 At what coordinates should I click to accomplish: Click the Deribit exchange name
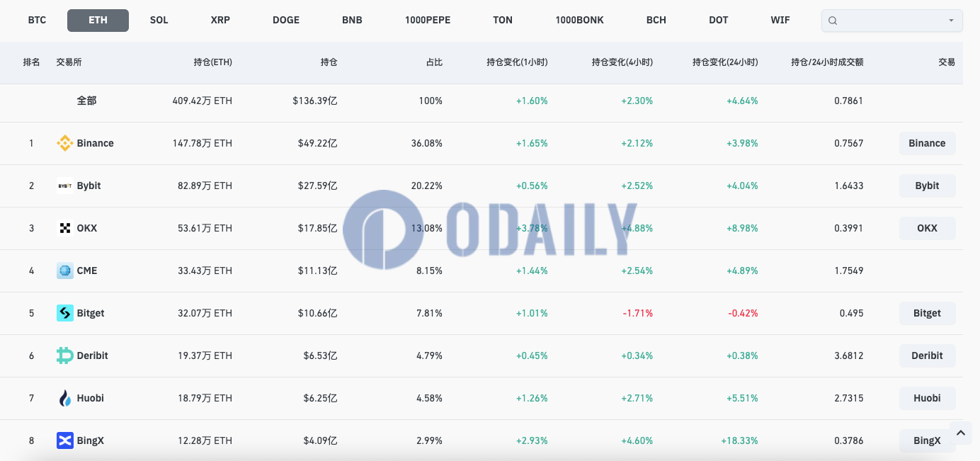point(92,355)
